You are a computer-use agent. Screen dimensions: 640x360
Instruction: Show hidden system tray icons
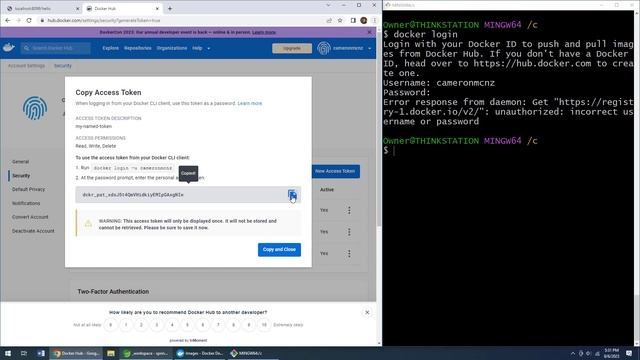click(573, 353)
